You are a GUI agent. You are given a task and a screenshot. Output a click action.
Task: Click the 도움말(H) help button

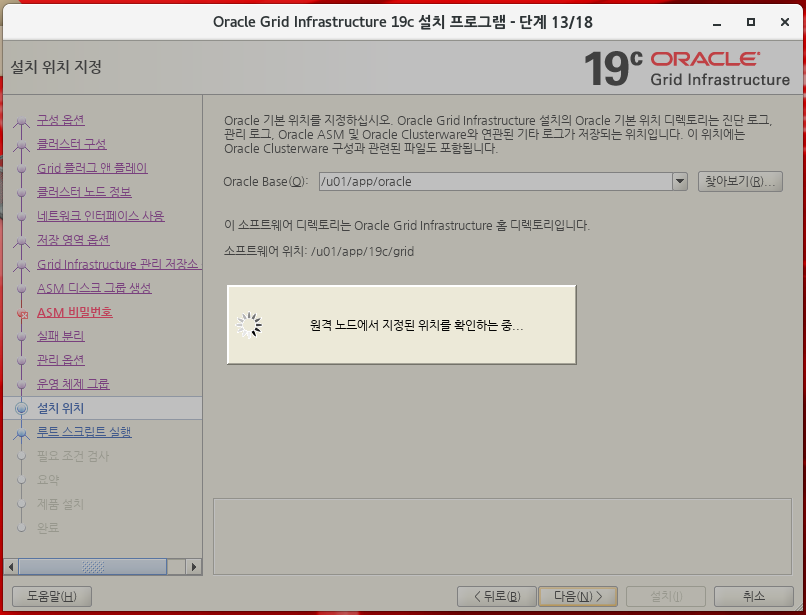[x=52, y=596]
